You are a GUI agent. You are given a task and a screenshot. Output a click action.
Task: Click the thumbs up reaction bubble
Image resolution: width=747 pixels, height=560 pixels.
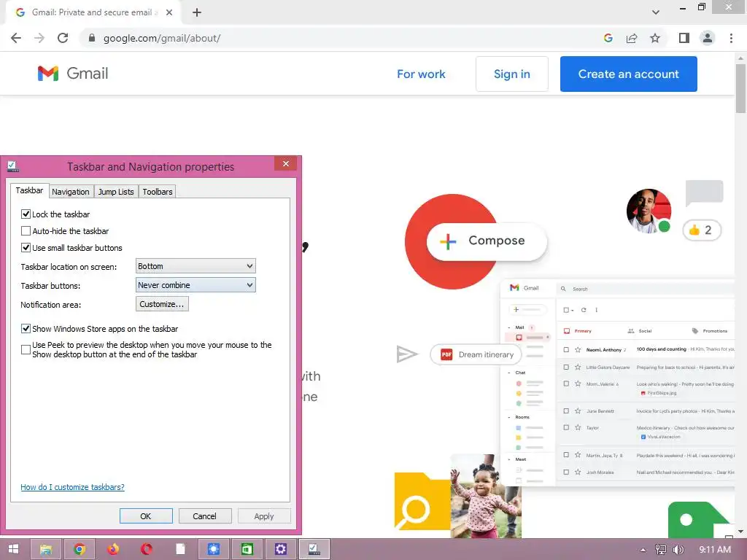702,230
